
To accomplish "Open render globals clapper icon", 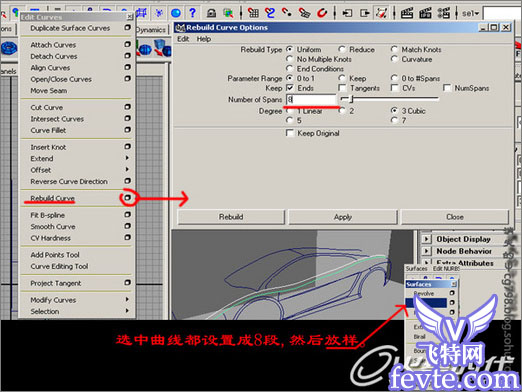I will pyautogui.click(x=444, y=13).
